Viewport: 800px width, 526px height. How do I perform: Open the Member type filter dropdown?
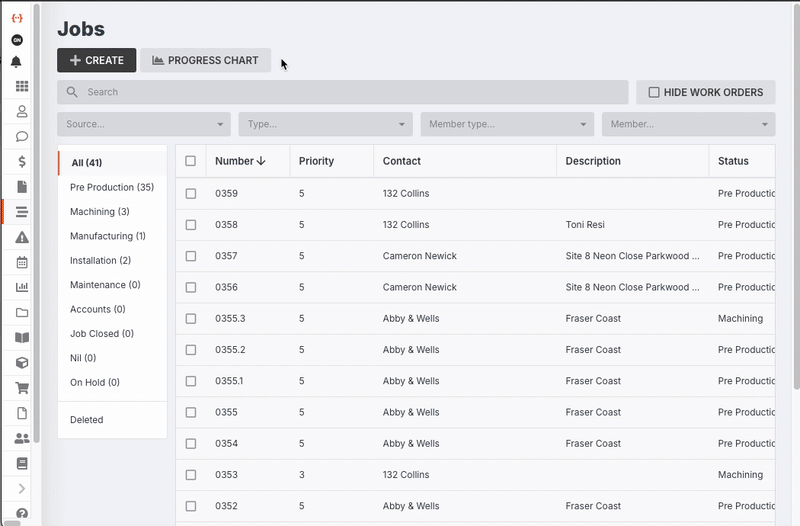507,124
